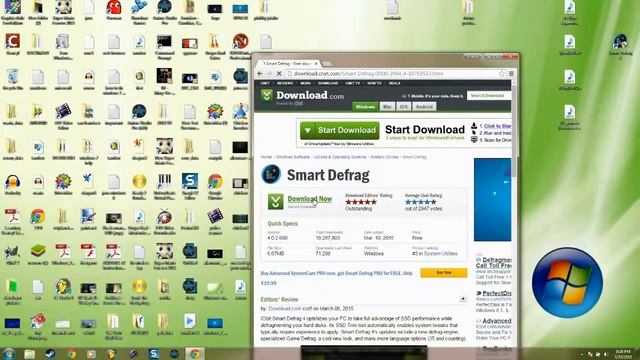Go back in the Chrome browser
Viewport: 640px width, 360px height.
tap(260, 73)
